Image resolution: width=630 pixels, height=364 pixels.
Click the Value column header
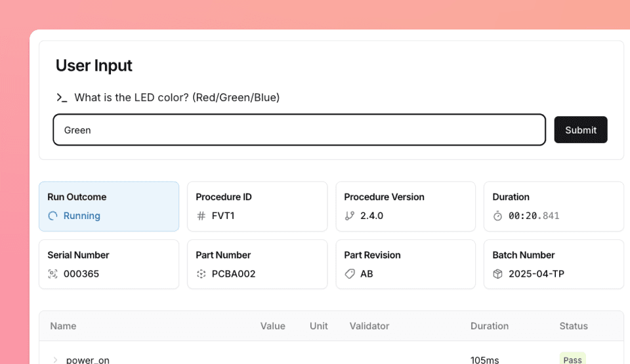click(272, 326)
